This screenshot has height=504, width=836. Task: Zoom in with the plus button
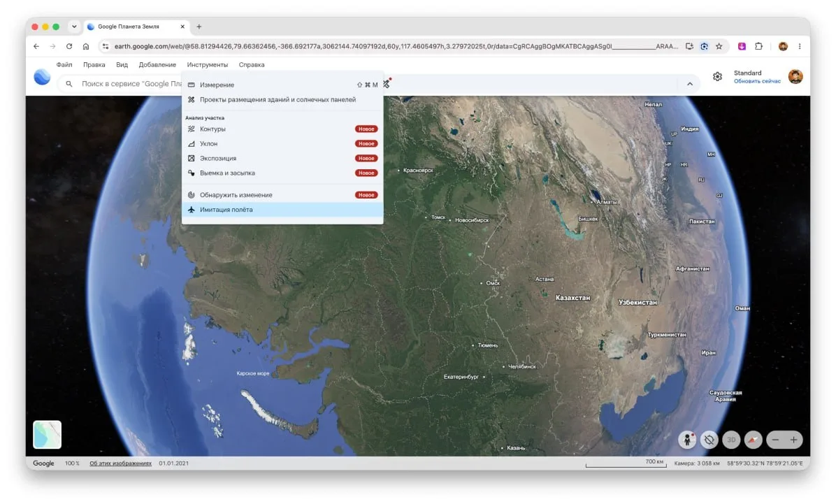[x=793, y=440]
